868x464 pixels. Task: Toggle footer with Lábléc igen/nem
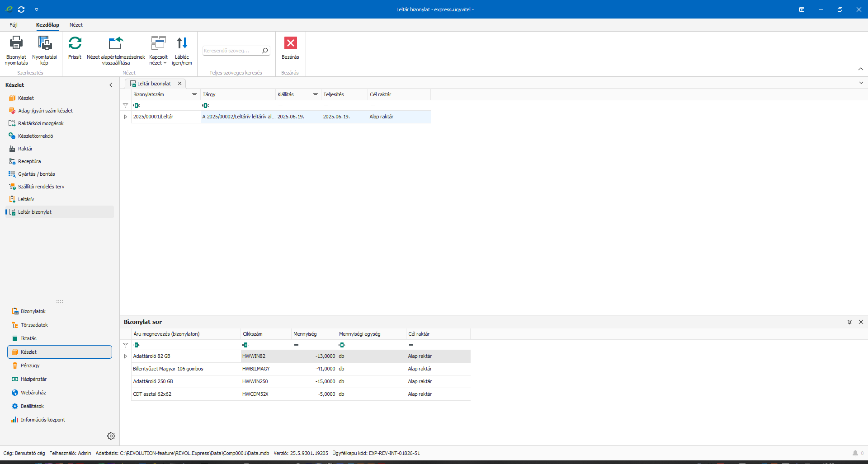tap(182, 43)
